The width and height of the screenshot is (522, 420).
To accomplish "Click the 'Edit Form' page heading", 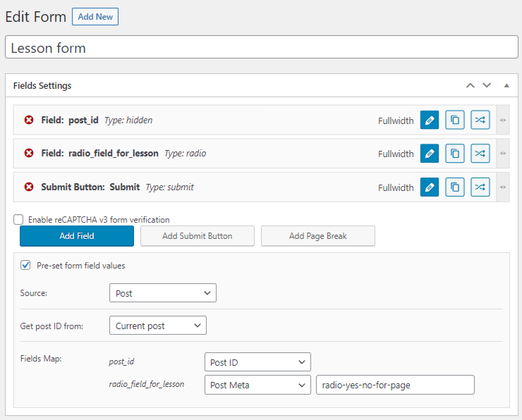I will click(36, 17).
